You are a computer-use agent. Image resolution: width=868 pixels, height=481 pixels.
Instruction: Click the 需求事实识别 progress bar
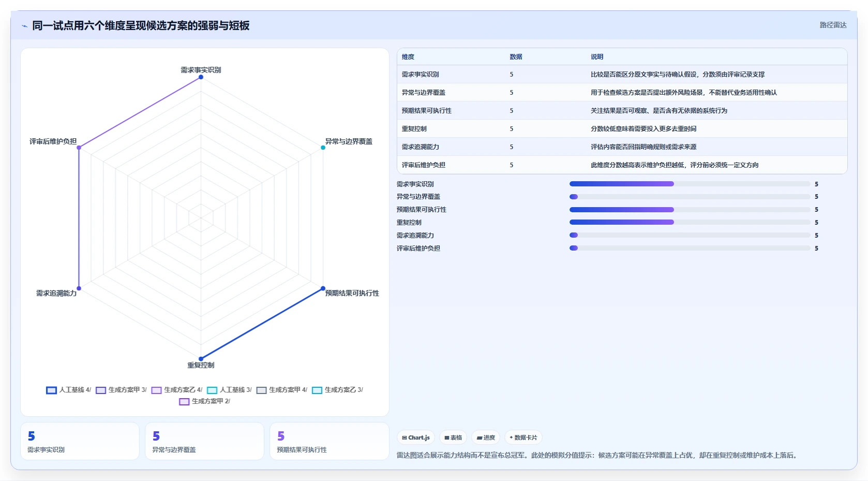coord(690,184)
